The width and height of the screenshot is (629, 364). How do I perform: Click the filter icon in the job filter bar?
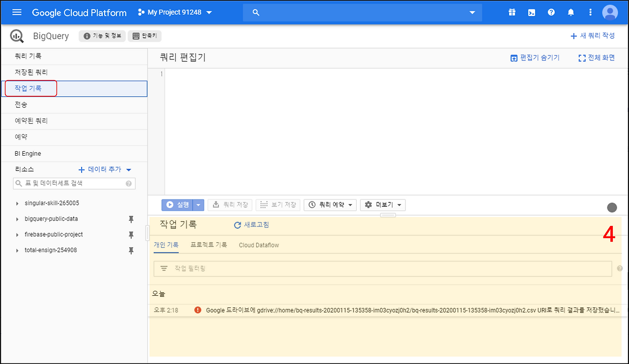point(164,268)
